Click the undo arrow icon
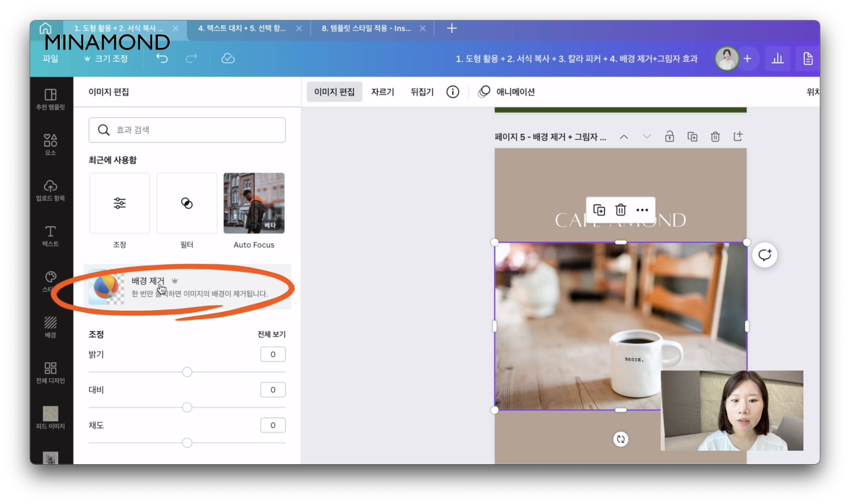 point(162,59)
